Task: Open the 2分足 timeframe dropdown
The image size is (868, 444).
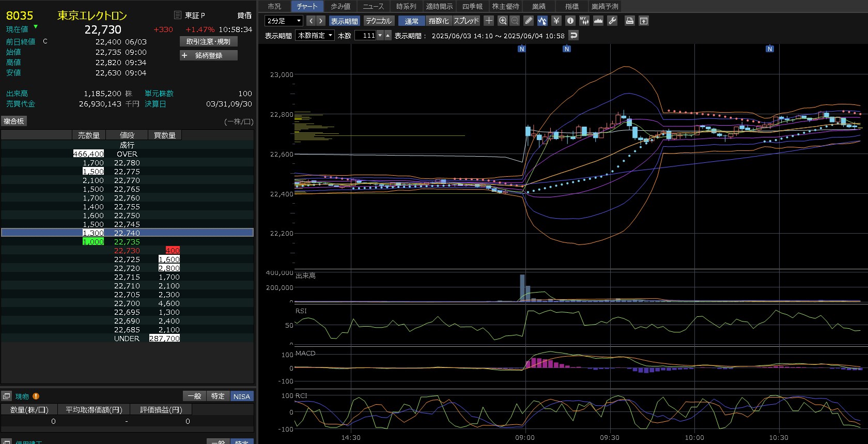Action: (284, 21)
